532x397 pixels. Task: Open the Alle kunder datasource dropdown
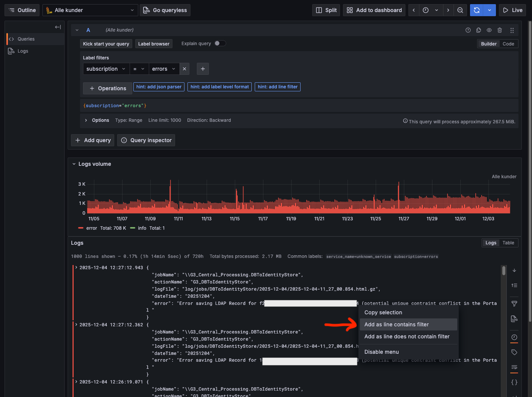(90, 10)
